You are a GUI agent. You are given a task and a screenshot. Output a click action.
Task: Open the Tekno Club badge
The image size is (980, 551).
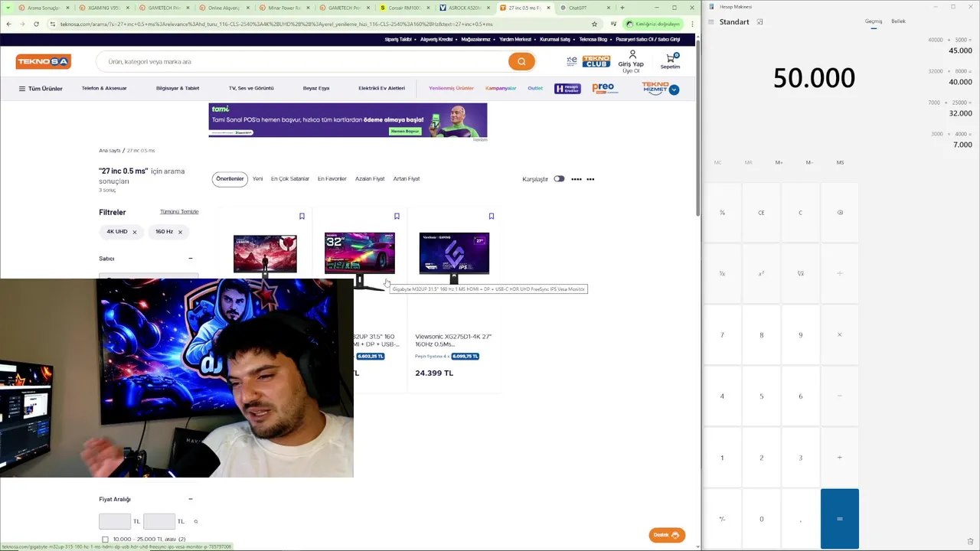tap(596, 61)
